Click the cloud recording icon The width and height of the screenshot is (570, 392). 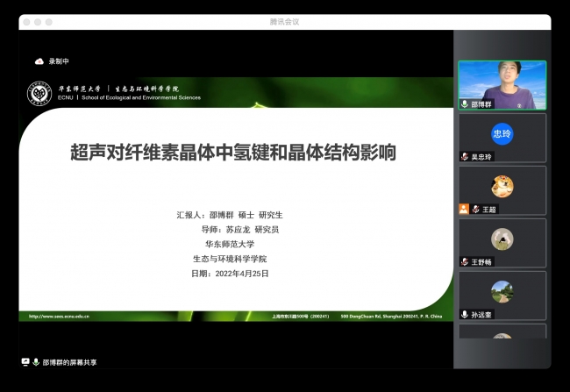[39, 61]
